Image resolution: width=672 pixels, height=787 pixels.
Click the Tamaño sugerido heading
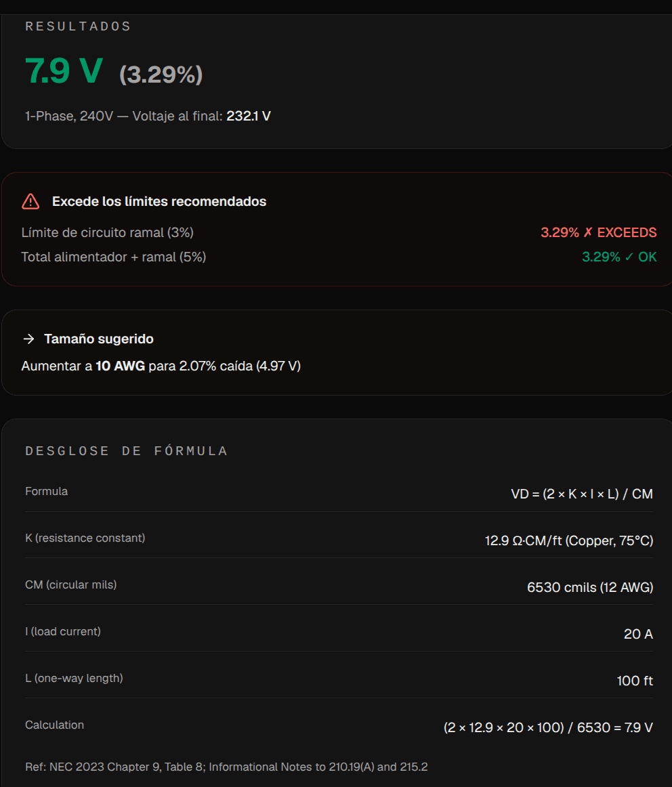coord(99,339)
